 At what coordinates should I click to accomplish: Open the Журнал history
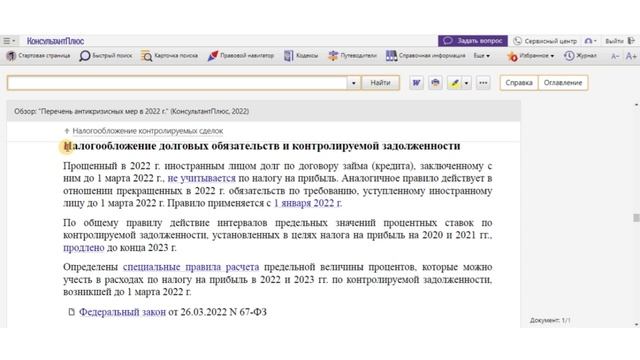coord(580,56)
